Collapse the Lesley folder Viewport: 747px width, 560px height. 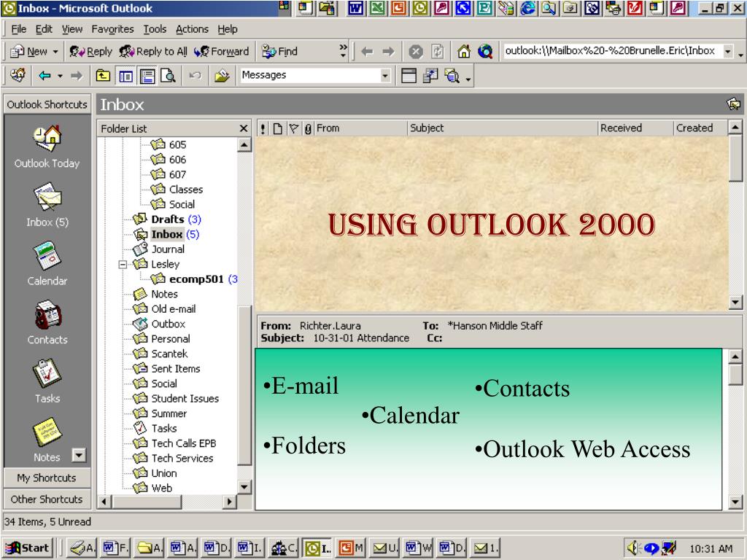tap(123, 264)
